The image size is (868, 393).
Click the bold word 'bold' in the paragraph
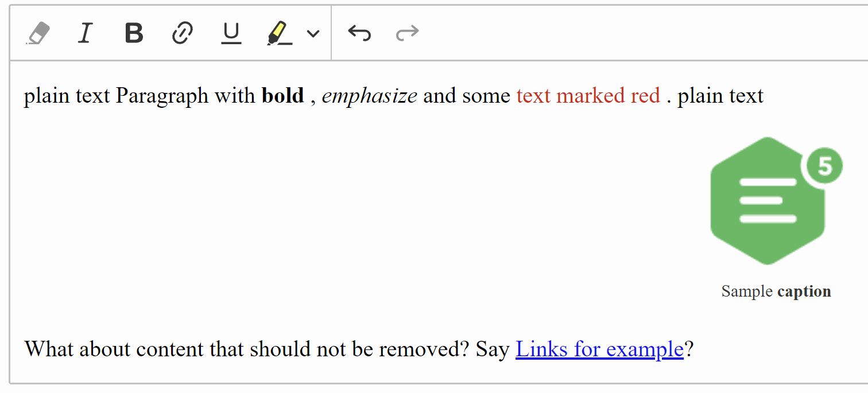(282, 95)
